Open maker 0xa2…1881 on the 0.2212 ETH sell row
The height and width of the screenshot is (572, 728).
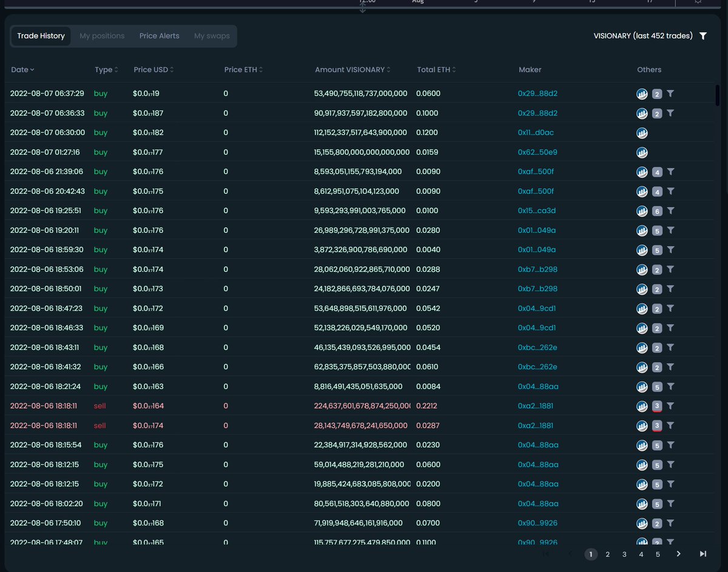point(536,406)
